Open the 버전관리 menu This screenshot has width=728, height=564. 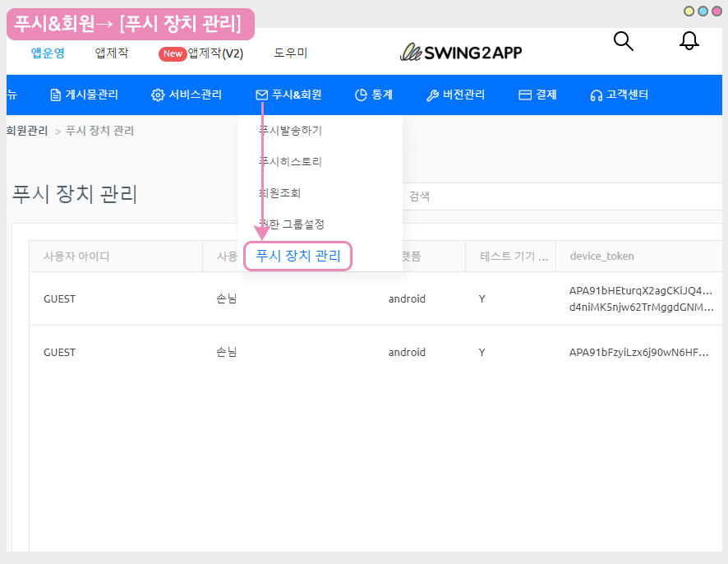[x=455, y=95]
